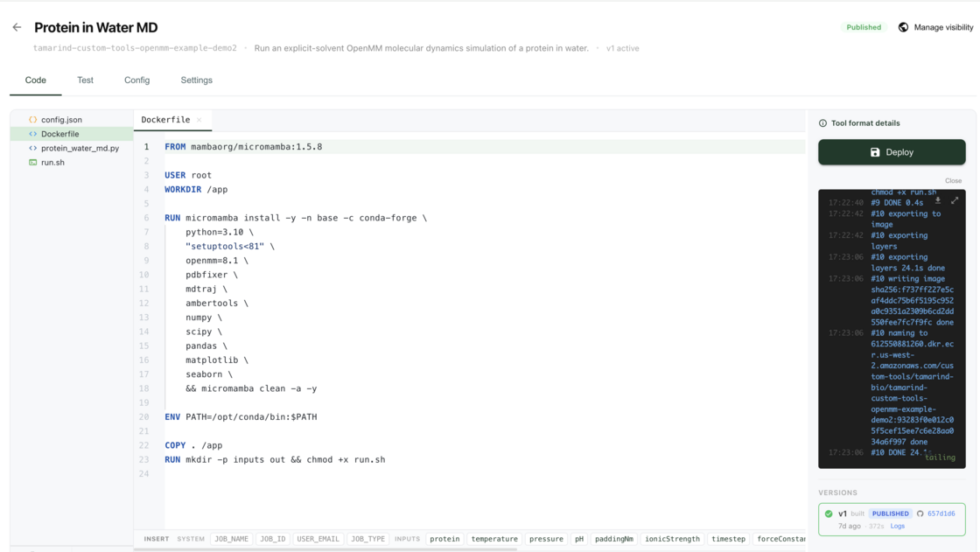The image size is (980, 552).
Task: Click the Deploy button
Action: [x=892, y=152]
